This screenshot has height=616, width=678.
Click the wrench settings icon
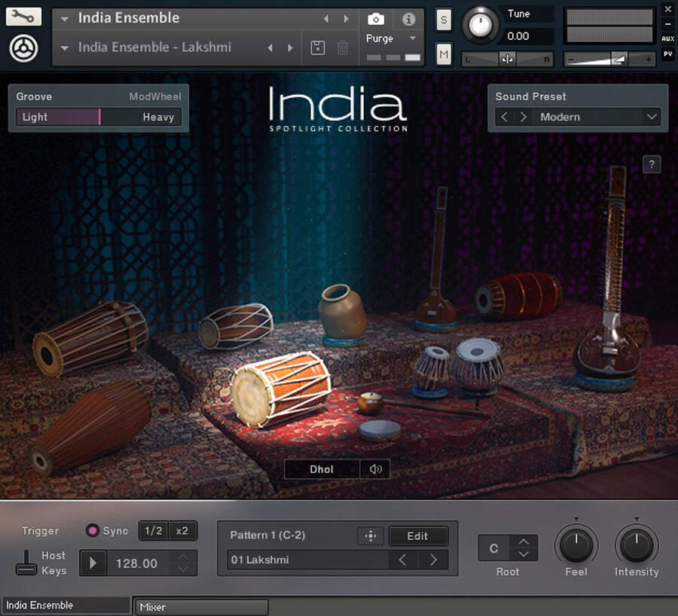click(x=23, y=16)
